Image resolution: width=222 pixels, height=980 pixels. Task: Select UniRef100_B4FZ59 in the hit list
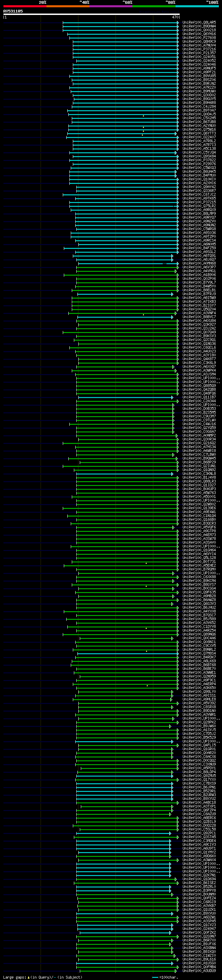(x=199, y=248)
